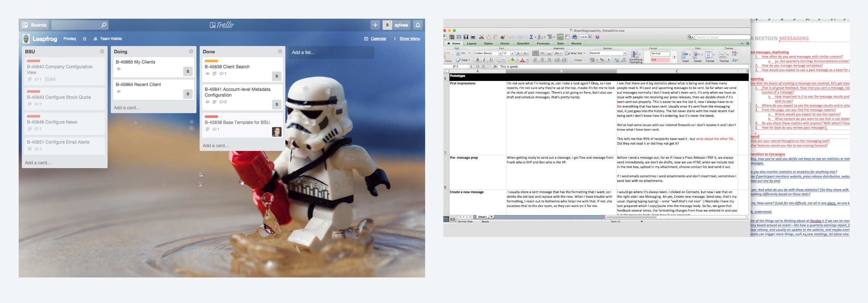Screen dimensions: 868x303
Task: Click member photo on Base Template card
Action: tap(277, 132)
